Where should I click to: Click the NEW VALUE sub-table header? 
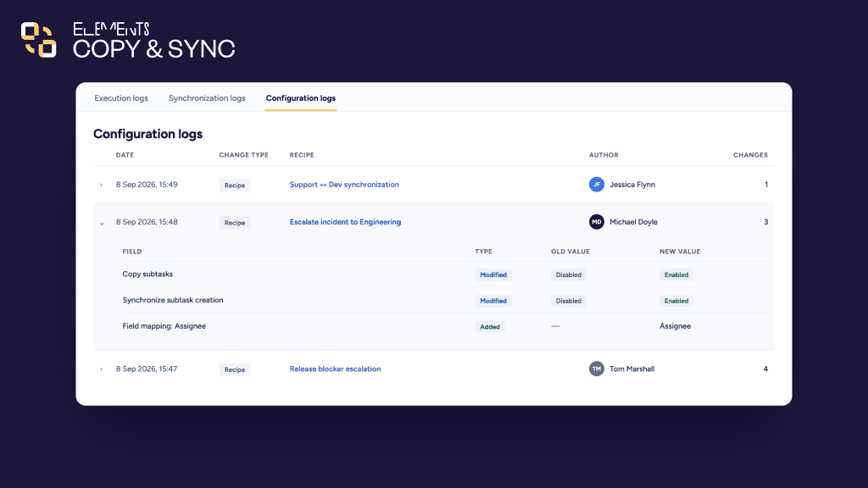(680, 251)
